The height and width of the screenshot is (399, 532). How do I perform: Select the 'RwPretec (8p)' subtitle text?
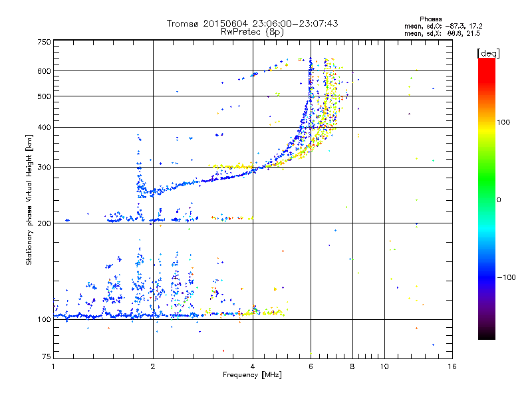pyautogui.click(x=252, y=32)
